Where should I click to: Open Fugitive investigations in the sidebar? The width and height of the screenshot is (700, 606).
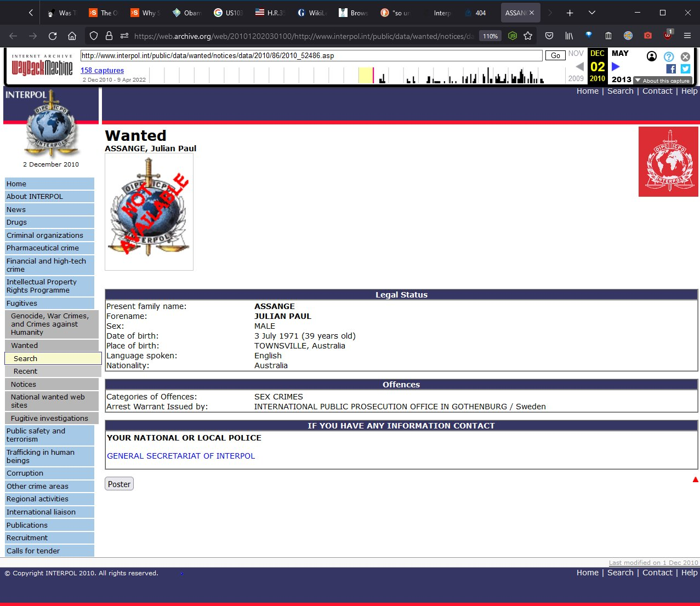(52, 419)
